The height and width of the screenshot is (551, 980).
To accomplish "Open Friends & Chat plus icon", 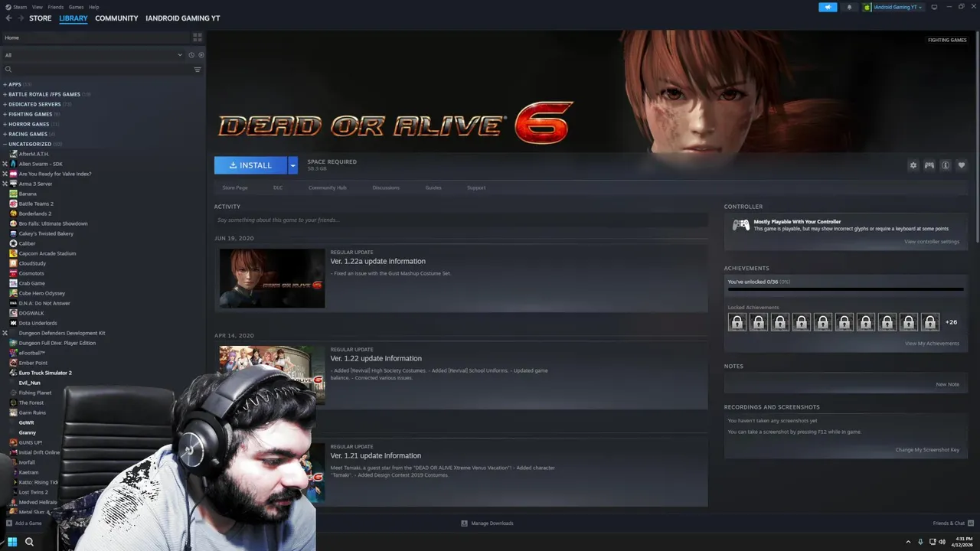I will 970,523.
